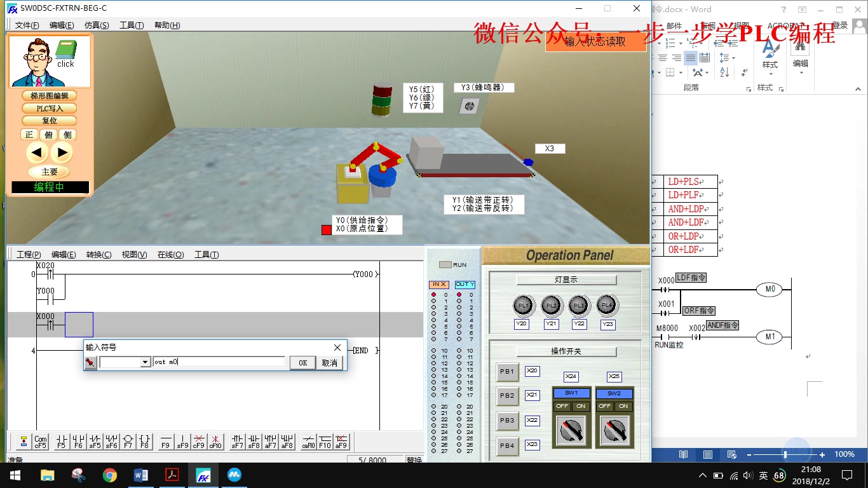
Task: Click the PLC写入 button
Action: (50, 108)
